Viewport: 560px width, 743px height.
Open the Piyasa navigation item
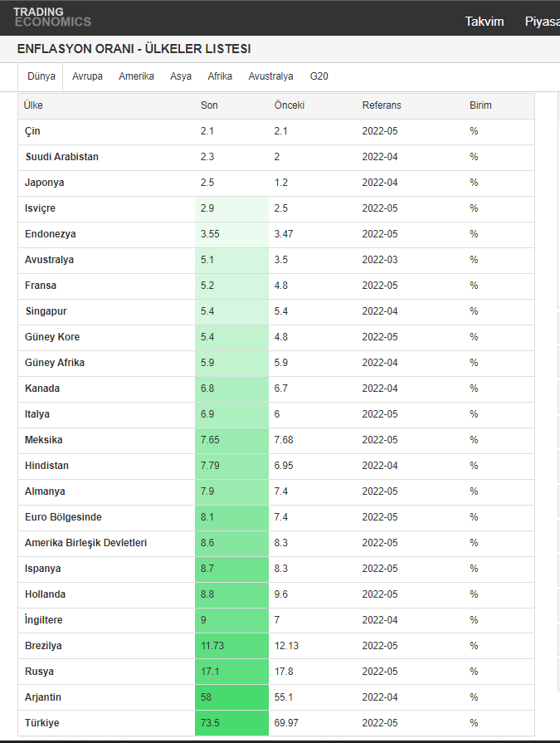tap(542, 22)
